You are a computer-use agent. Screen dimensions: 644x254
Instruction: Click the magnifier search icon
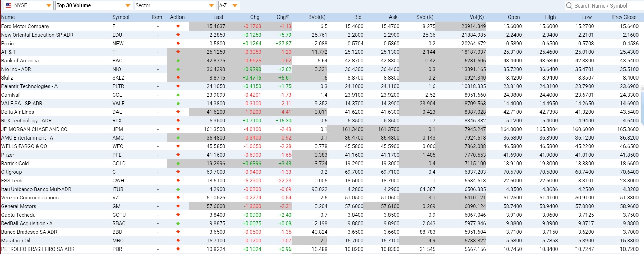point(569,5)
